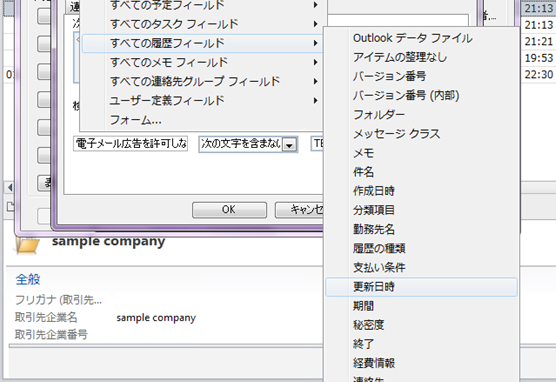
Task: Click time entry 21:21 in list
Action: [539, 41]
